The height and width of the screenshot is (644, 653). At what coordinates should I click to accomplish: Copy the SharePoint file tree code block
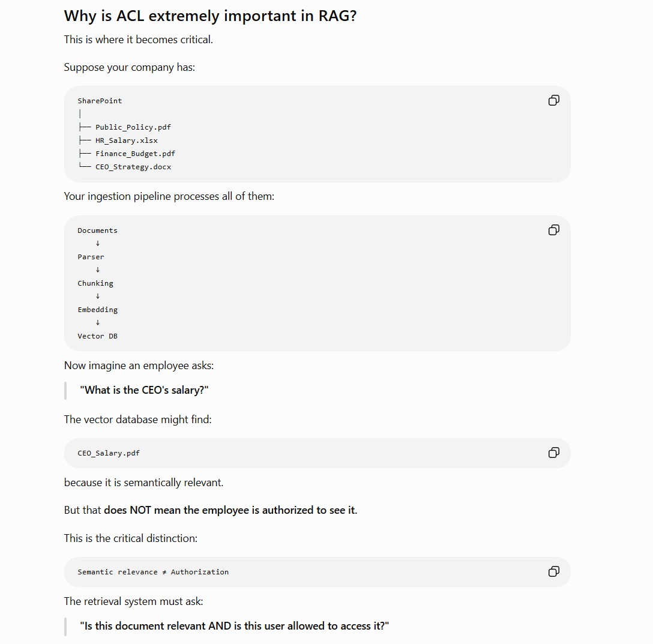pyautogui.click(x=553, y=100)
